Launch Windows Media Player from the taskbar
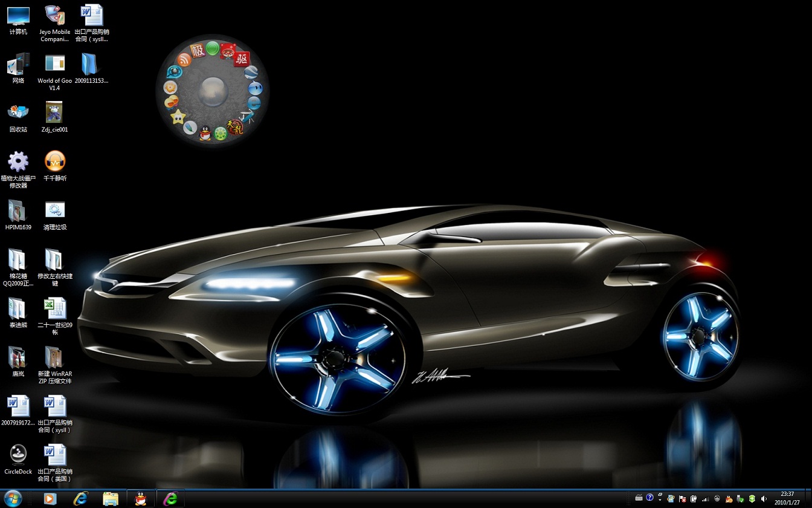The image size is (812, 508). [50, 498]
